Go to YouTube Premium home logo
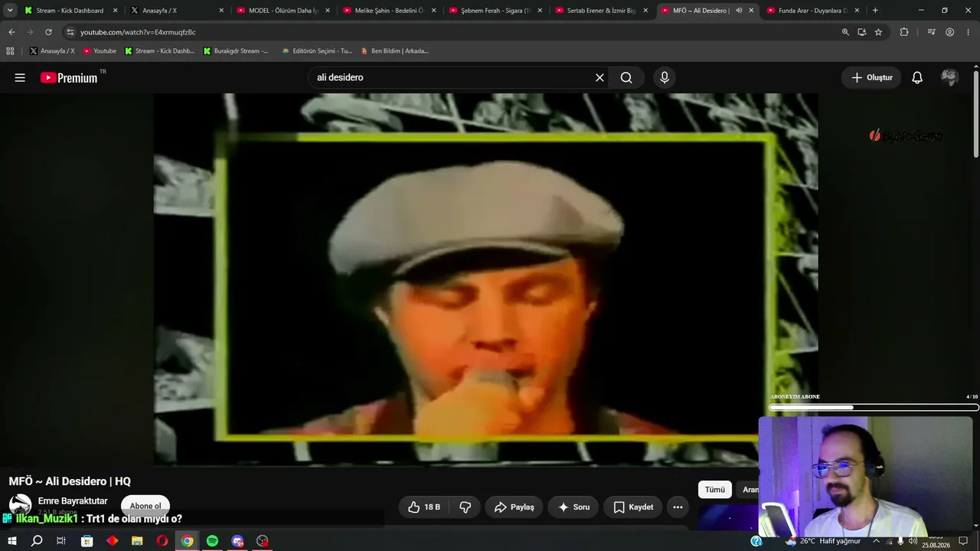 (x=69, y=77)
